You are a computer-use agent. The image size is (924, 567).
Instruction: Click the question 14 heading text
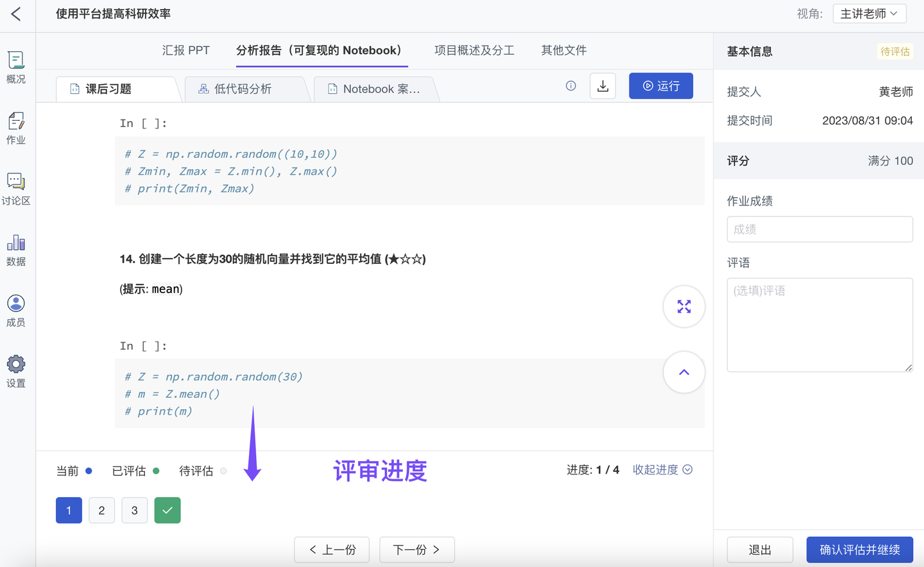[273, 259]
